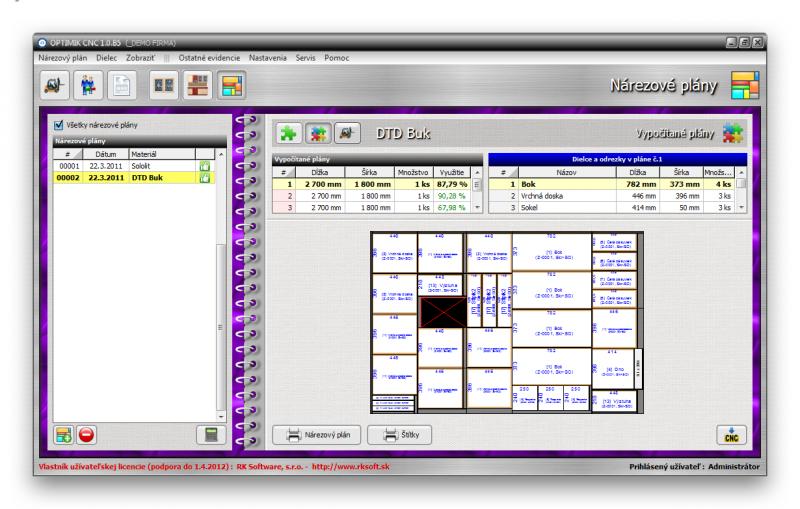The image size is (800, 509).
Task: Select calculated plan row 2 with 90,28 %
Action: pos(370,196)
